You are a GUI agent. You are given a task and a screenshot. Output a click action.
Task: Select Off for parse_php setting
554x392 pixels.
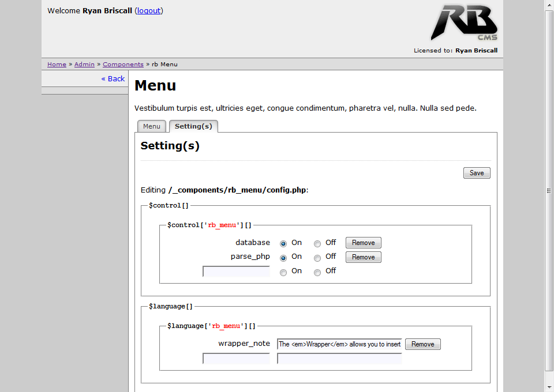point(317,258)
